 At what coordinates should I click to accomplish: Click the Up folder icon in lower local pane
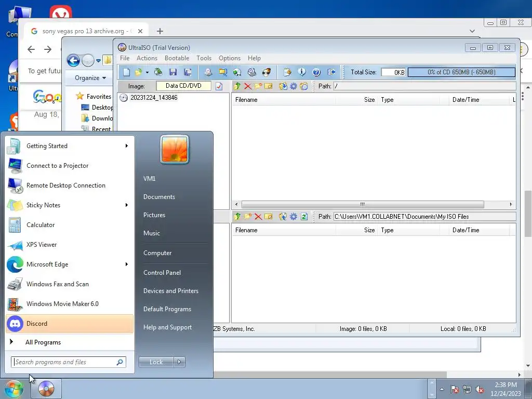click(x=237, y=217)
